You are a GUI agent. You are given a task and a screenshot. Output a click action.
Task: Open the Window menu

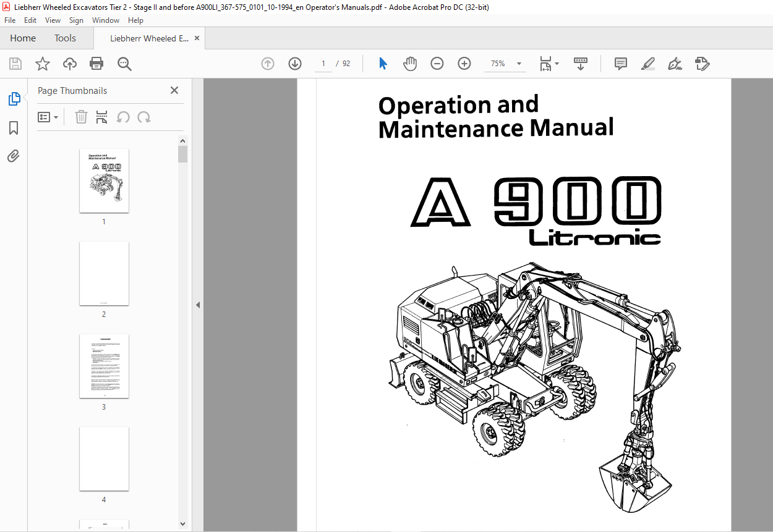tap(106, 20)
